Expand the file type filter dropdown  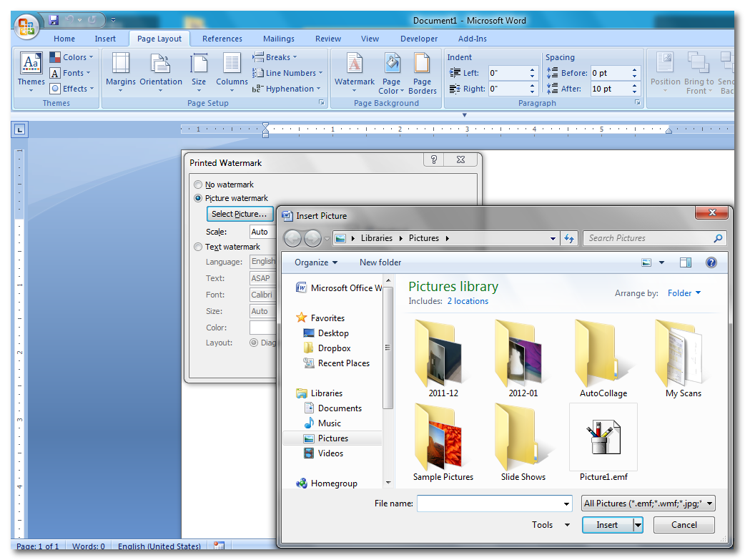pyautogui.click(x=648, y=503)
